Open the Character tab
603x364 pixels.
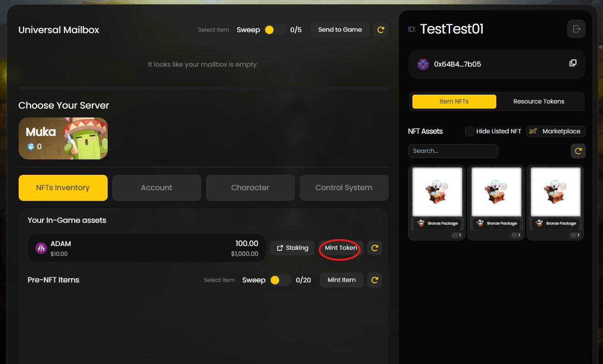click(x=250, y=188)
